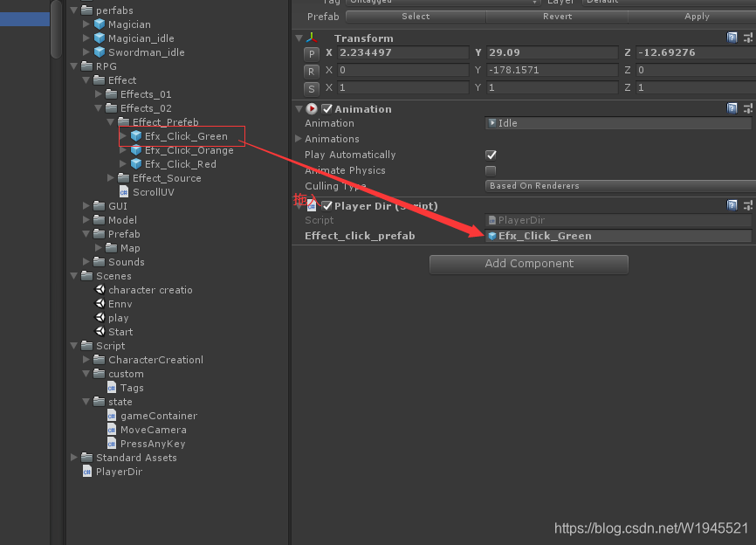Click the Project panel vertical scrollbar
The image size is (756, 545).
57,29
